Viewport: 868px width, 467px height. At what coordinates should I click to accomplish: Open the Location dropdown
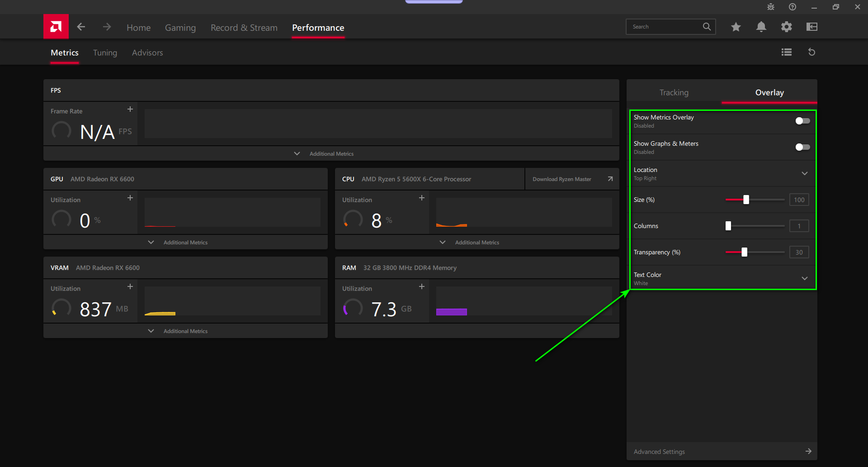pos(722,173)
